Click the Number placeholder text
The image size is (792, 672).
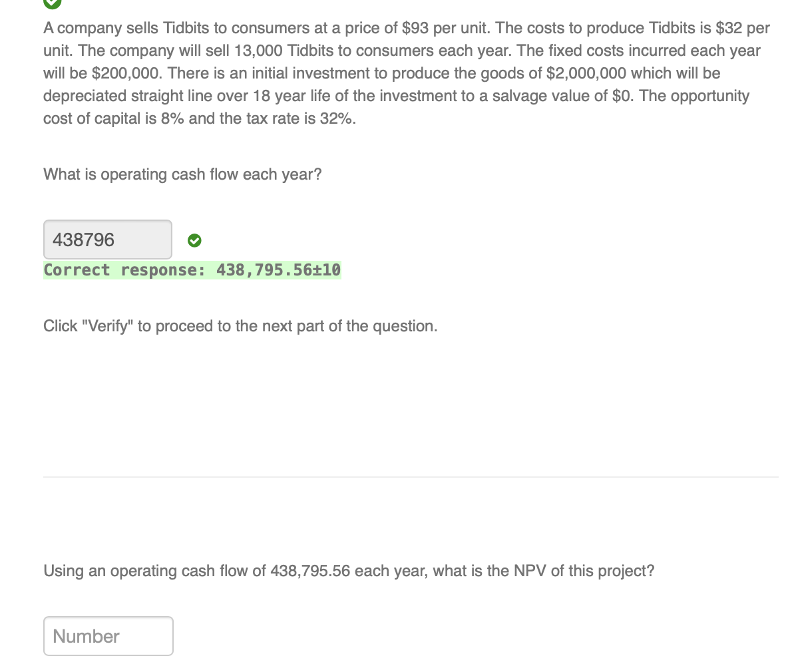86,635
